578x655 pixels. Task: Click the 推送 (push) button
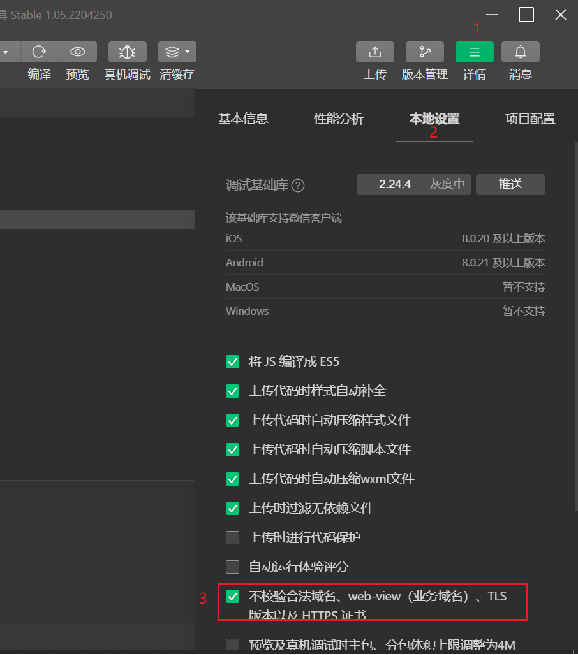510,184
